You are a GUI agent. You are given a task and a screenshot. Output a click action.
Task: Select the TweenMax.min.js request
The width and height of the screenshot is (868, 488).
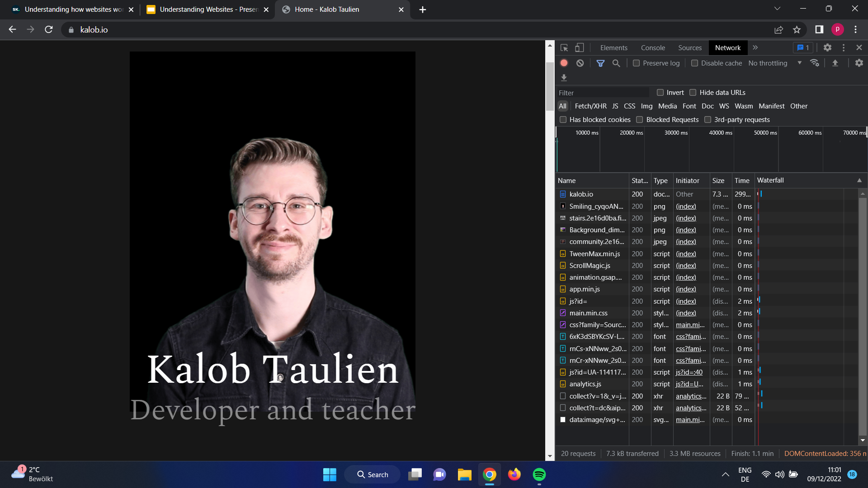[x=707, y=254]
